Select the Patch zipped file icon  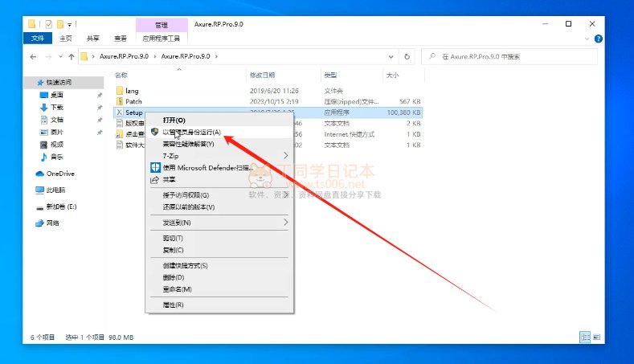(x=120, y=101)
